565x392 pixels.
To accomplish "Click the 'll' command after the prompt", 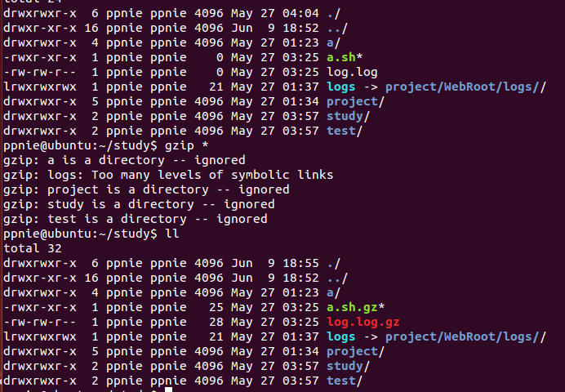I will point(171,234).
